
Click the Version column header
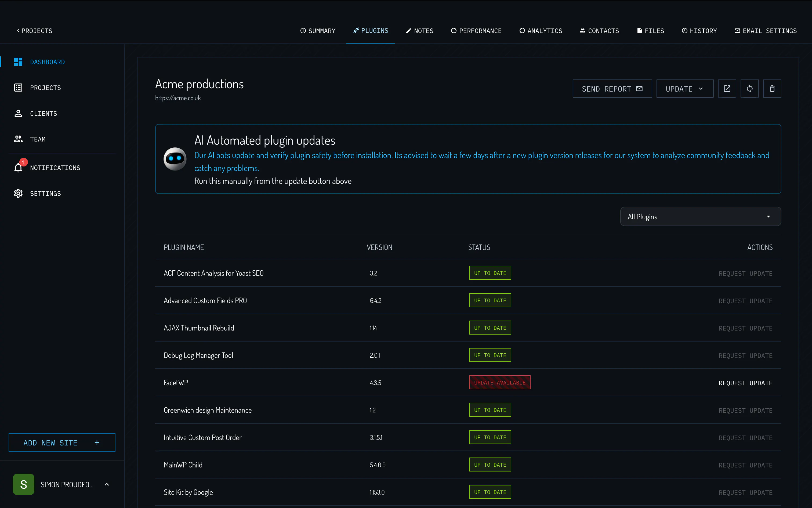tap(379, 247)
